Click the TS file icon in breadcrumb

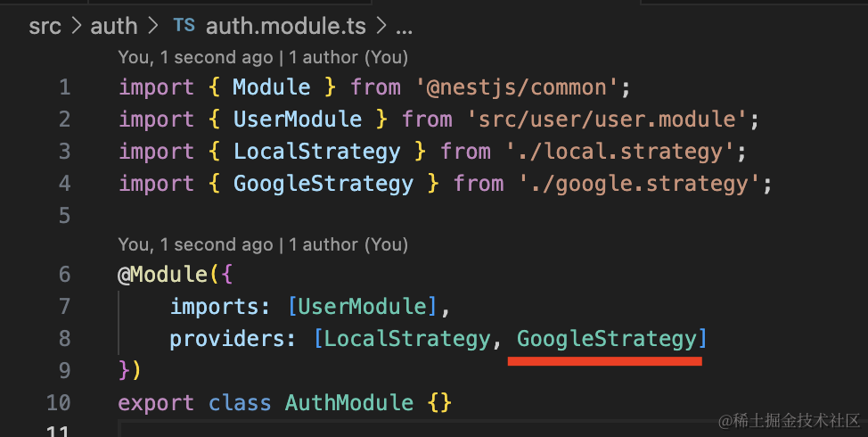tap(184, 25)
